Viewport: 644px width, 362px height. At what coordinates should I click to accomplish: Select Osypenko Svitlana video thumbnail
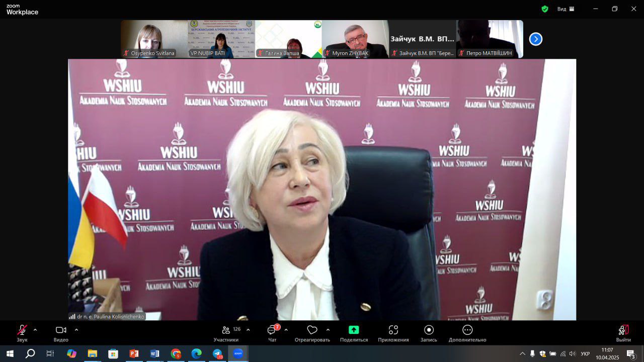[154, 39]
